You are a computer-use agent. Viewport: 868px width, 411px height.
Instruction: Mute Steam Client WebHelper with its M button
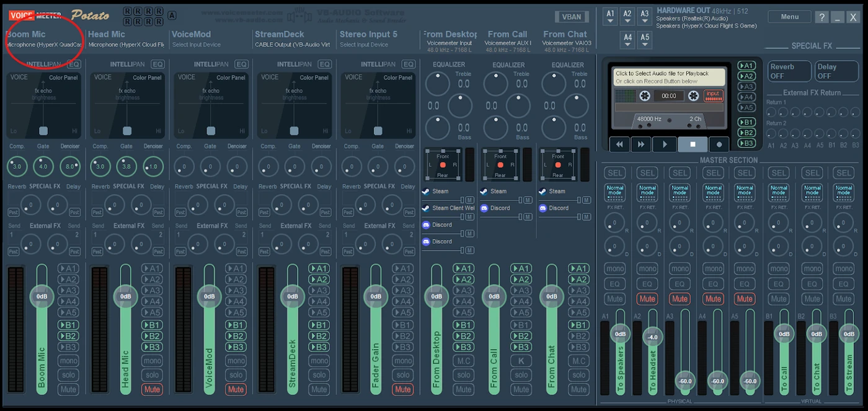coord(470,217)
